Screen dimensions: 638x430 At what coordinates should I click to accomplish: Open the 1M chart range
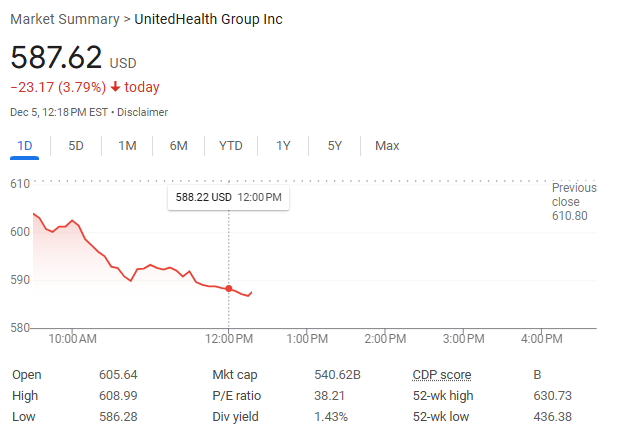point(127,146)
